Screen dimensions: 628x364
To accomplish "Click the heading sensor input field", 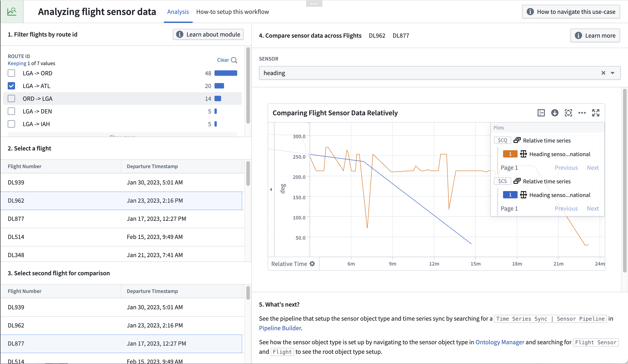I will pyautogui.click(x=440, y=73).
